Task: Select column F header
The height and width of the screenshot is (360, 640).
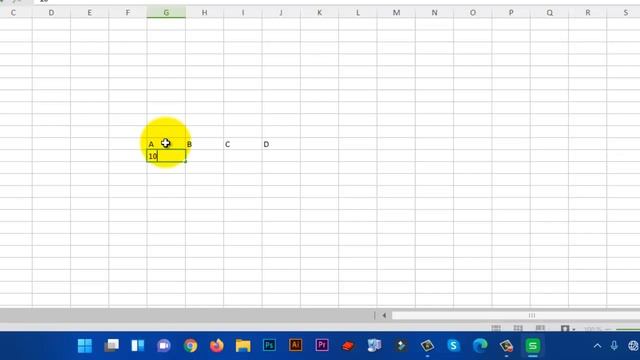Action: (128, 13)
